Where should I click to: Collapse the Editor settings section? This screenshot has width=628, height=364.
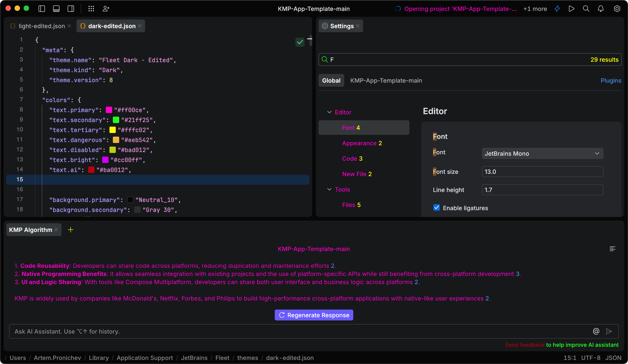329,112
